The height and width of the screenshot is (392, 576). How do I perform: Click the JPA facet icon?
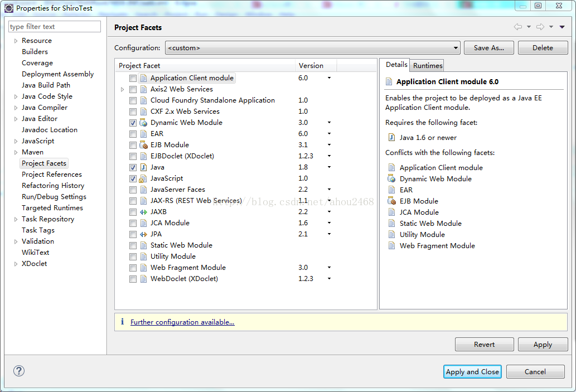[x=143, y=234]
